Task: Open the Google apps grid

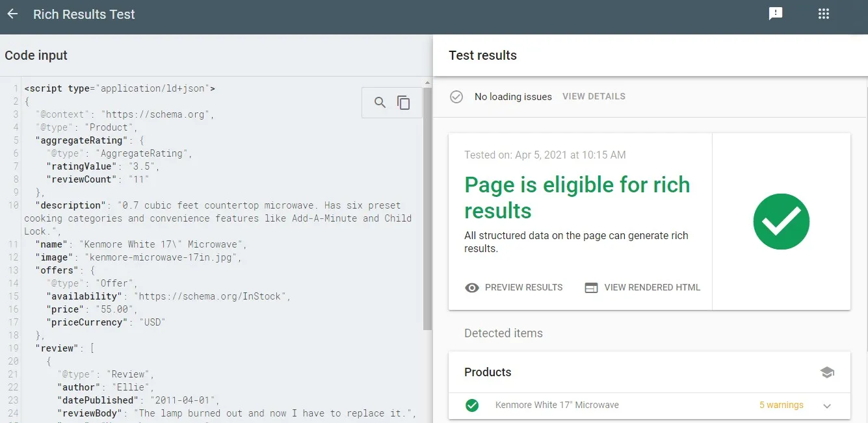Action: (x=823, y=14)
